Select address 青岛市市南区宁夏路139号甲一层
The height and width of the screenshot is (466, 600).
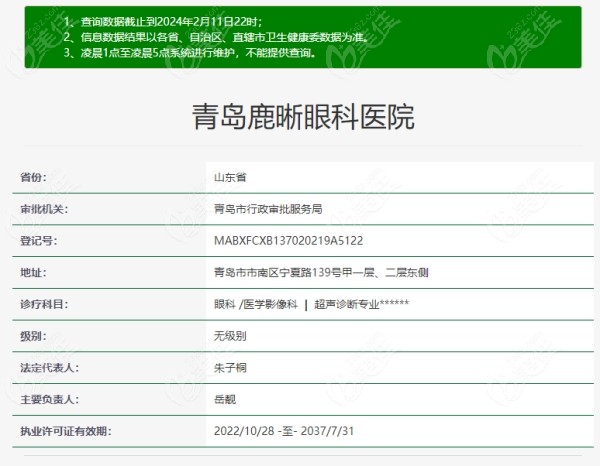294,272
